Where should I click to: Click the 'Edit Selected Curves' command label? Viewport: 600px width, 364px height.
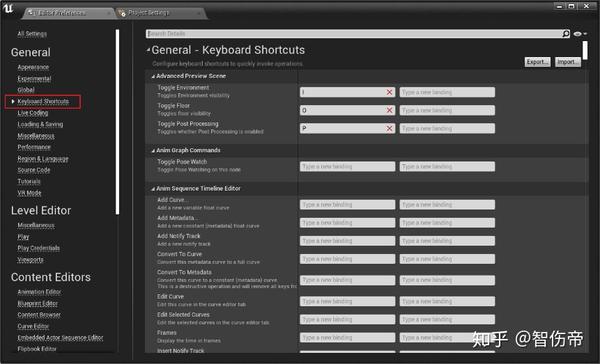183,315
